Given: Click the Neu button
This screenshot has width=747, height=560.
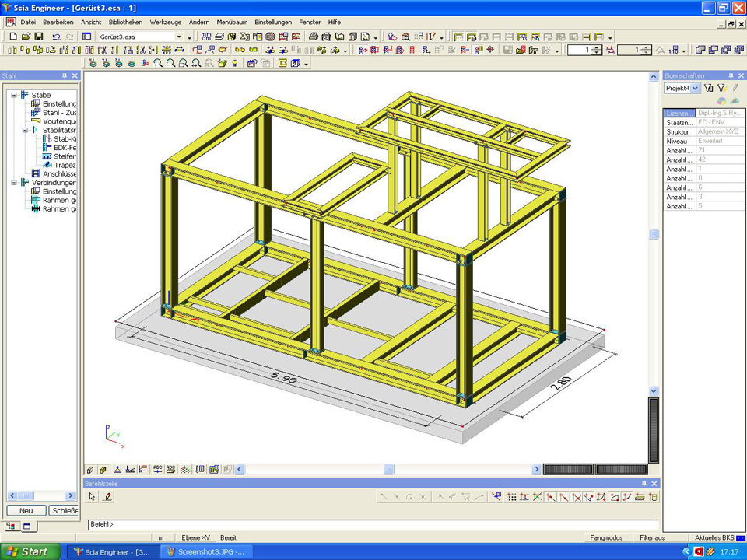Looking at the screenshot, I should point(26,510).
